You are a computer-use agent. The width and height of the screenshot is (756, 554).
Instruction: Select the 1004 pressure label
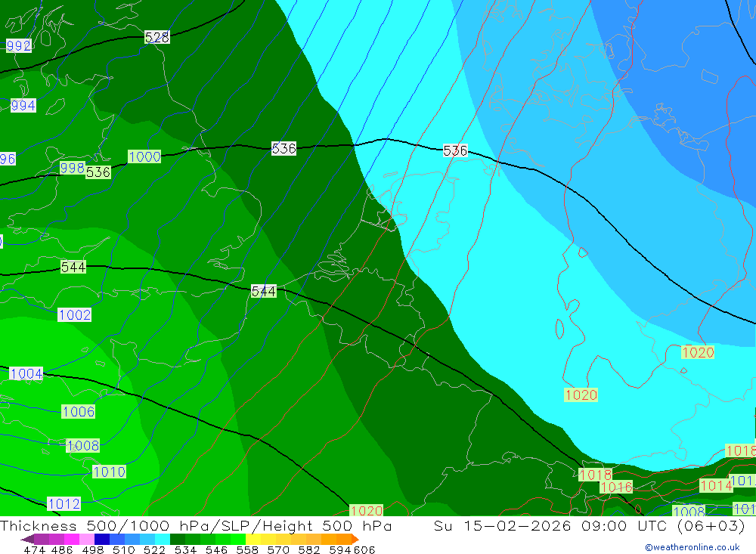click(26, 373)
